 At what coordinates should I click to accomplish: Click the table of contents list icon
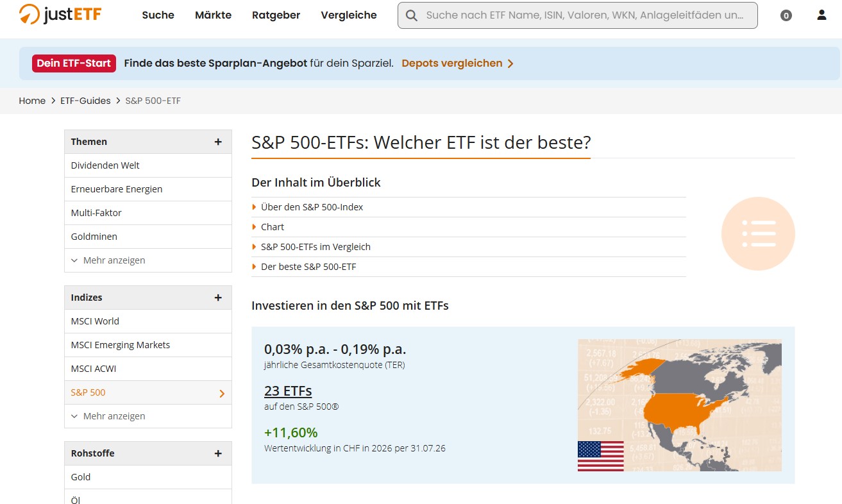point(758,234)
